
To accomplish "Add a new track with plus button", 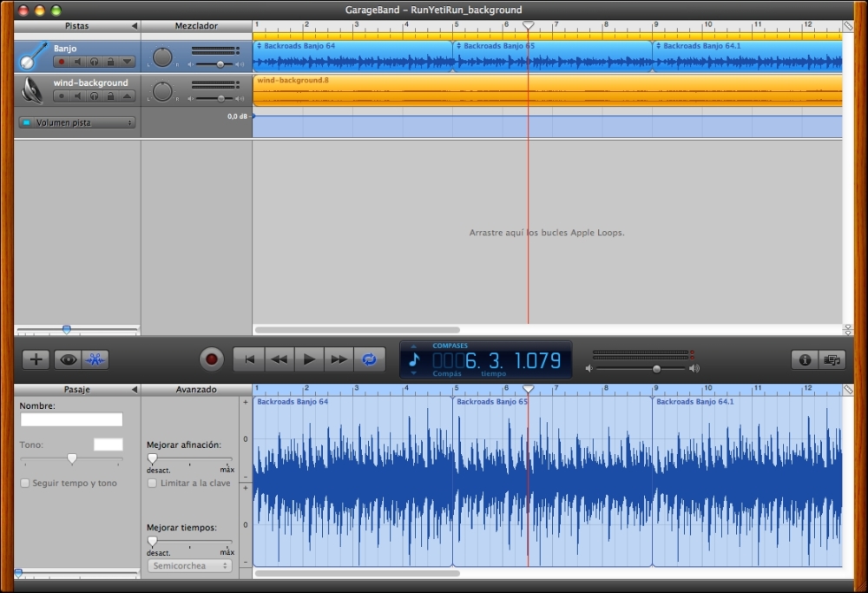I will click(36, 360).
